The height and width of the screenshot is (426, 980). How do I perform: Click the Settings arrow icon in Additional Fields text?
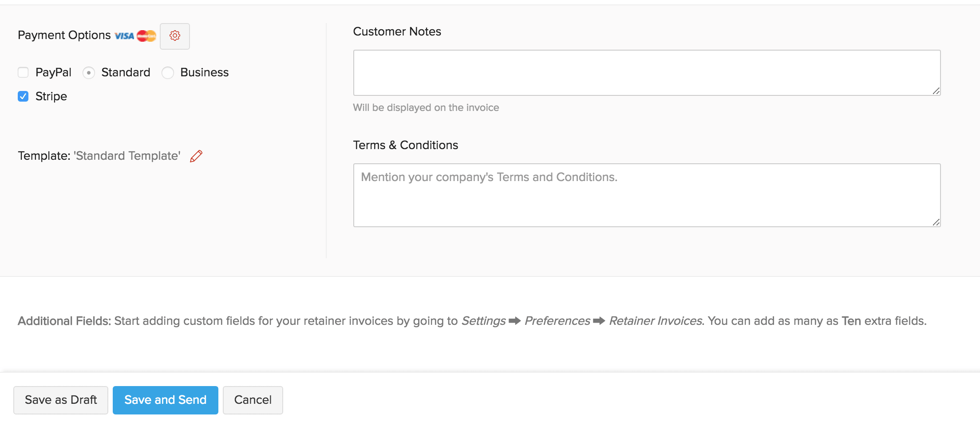pos(515,321)
